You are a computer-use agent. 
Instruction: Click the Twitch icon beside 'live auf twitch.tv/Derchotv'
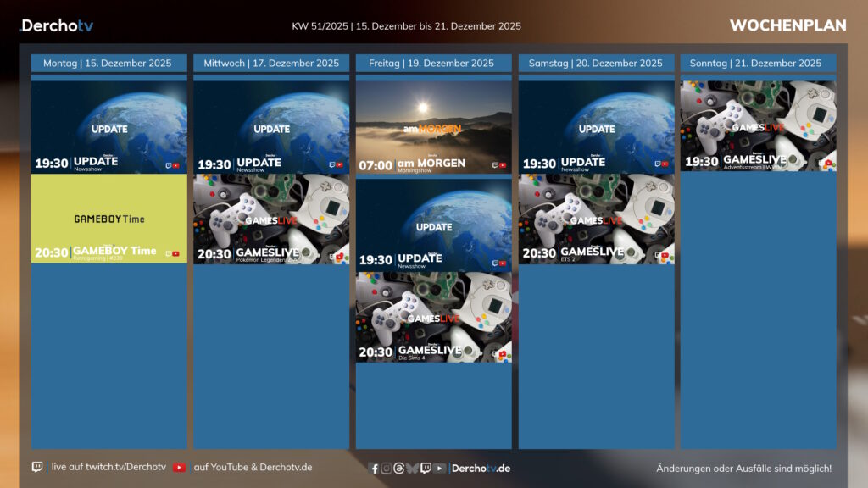37,467
